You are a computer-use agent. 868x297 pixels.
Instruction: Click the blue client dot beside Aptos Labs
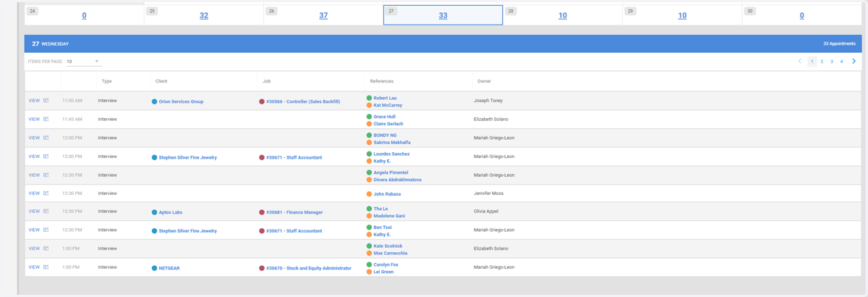click(x=154, y=212)
